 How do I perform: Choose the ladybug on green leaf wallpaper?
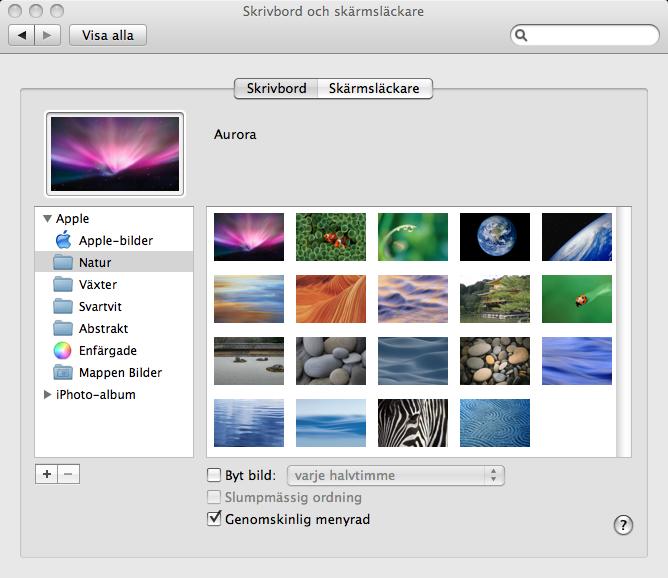click(577, 299)
